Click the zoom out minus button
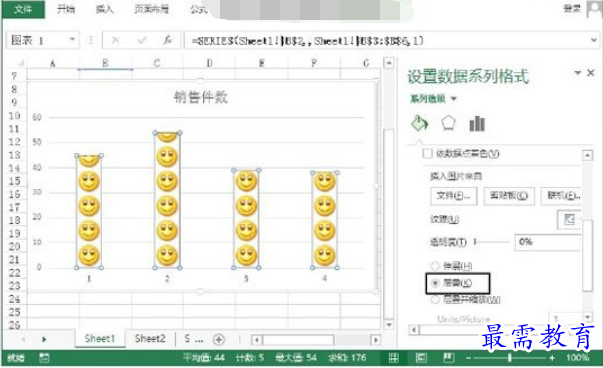The image size is (603, 368). pyautogui.click(x=468, y=358)
